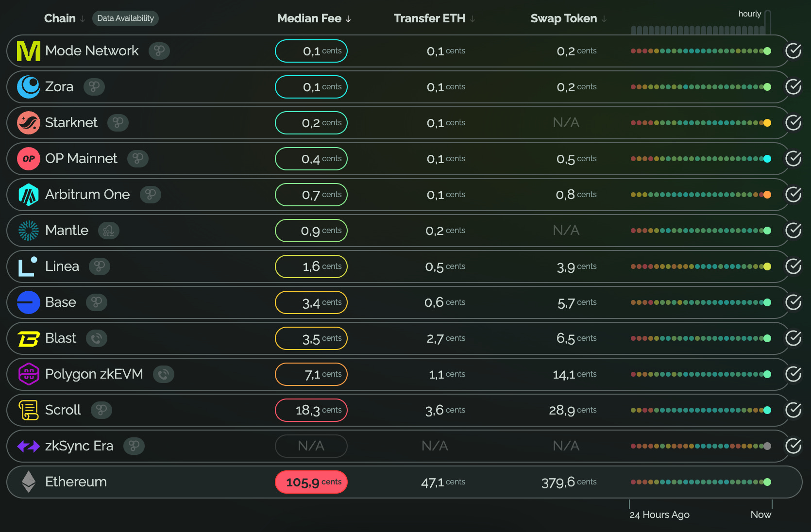
Task: Click Blast's data availability badge
Action: click(x=97, y=338)
